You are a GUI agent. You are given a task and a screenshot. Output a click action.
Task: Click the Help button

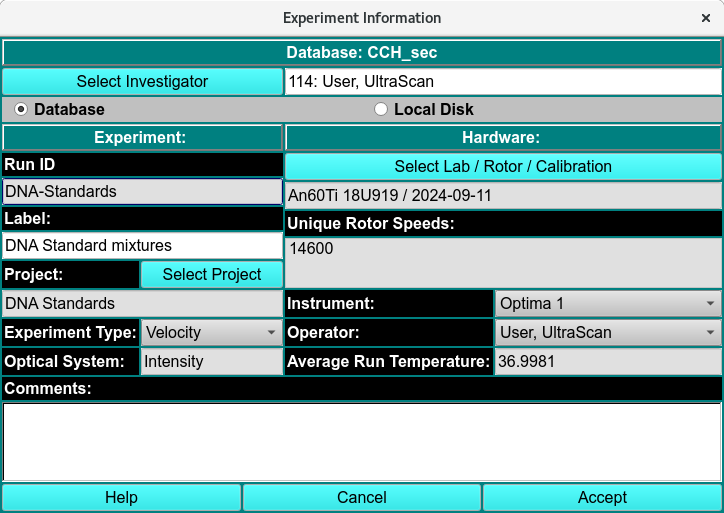point(121,497)
